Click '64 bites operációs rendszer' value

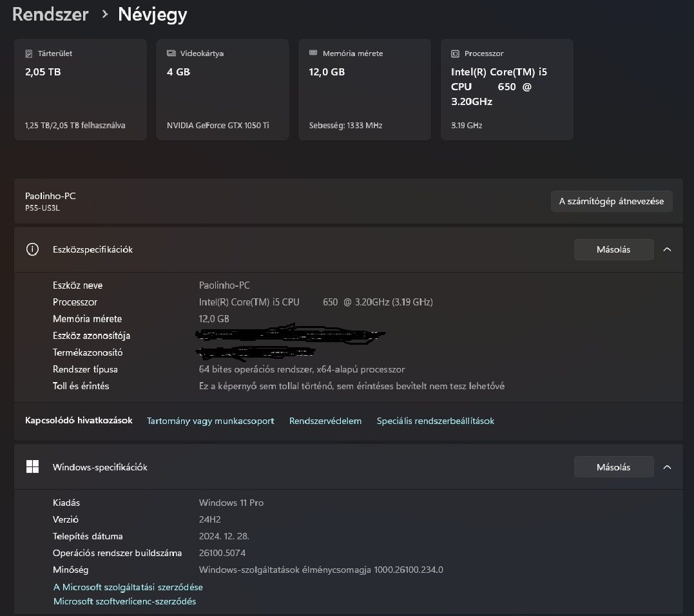click(302, 369)
